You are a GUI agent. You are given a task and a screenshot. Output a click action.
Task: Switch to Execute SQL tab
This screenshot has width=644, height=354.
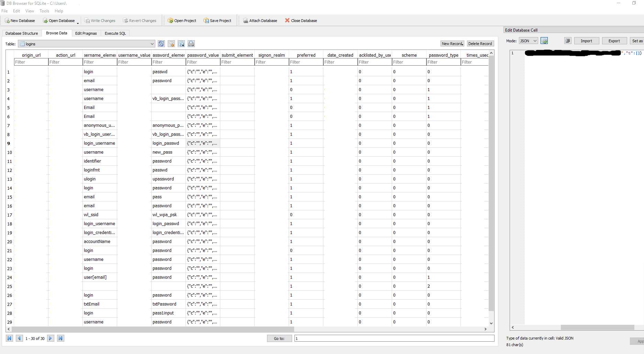coord(115,33)
